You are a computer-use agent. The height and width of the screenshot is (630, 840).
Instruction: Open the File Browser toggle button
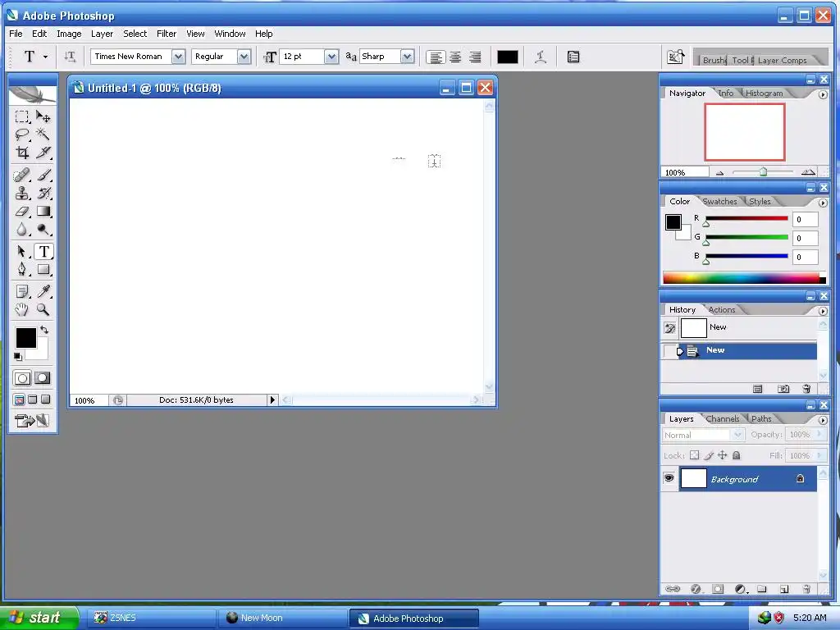pyautogui.click(x=675, y=57)
